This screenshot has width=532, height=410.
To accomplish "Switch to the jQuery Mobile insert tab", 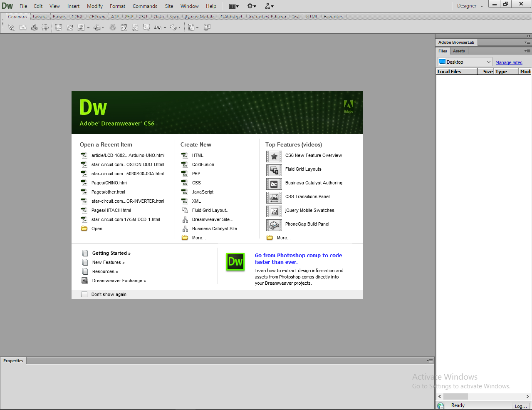I will tap(200, 17).
